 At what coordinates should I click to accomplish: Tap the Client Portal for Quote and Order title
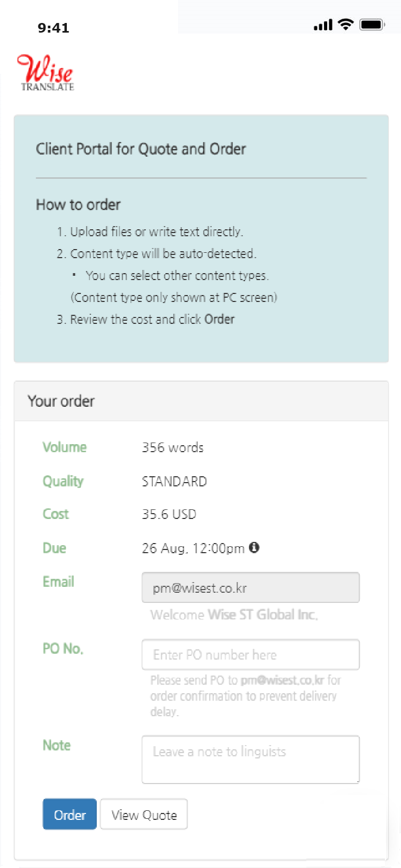click(x=141, y=149)
